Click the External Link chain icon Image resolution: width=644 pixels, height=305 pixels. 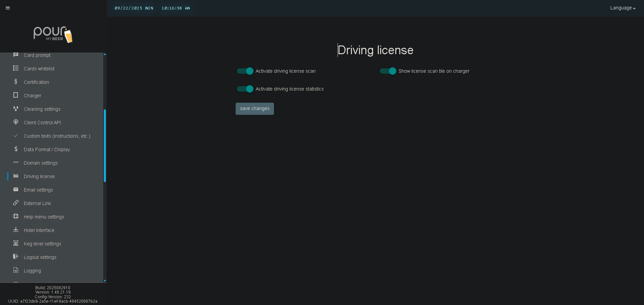tap(16, 203)
